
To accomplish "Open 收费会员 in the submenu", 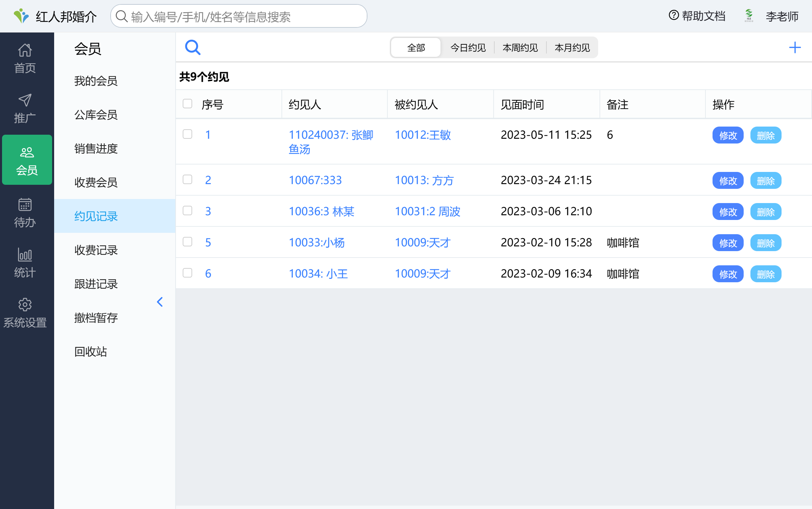I will pos(115,182).
